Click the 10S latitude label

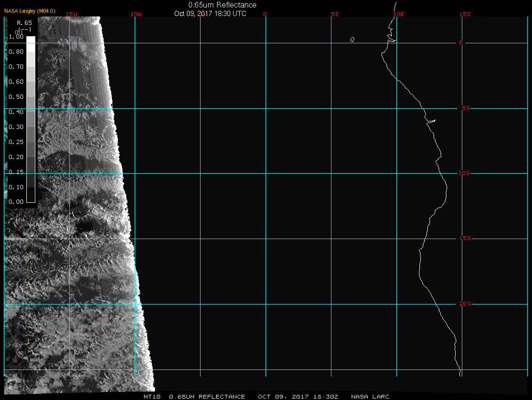[464, 173]
